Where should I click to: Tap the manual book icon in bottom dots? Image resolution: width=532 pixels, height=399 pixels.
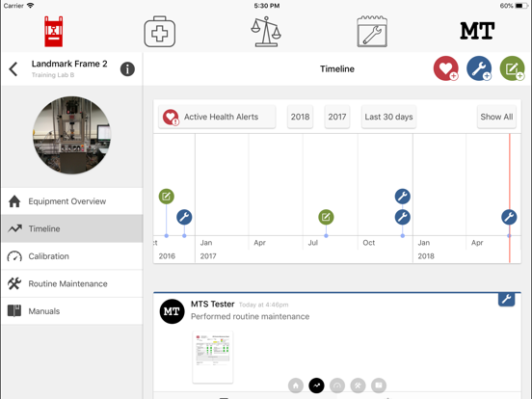point(379,386)
